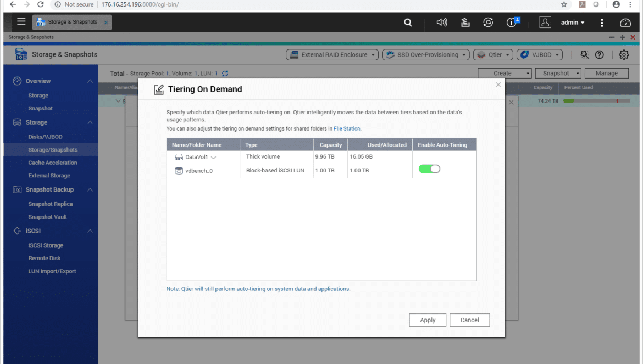Collapse the iSCSI sidebar section
Image resolution: width=643 pixels, height=364 pixels.
(x=90, y=231)
